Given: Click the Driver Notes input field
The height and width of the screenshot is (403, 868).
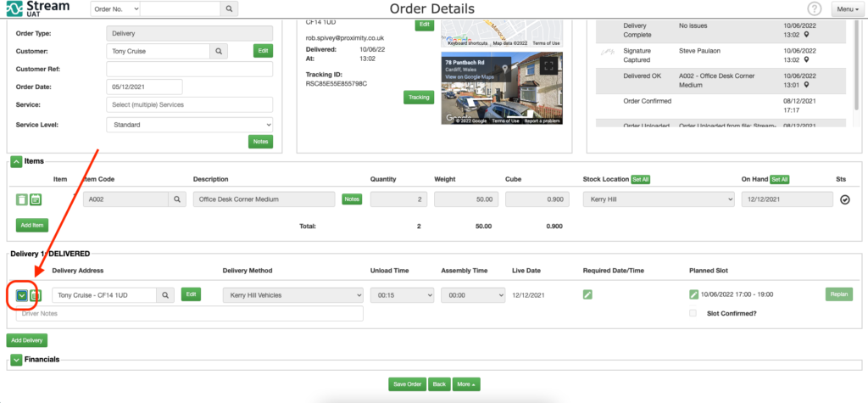Looking at the screenshot, I should (189, 314).
